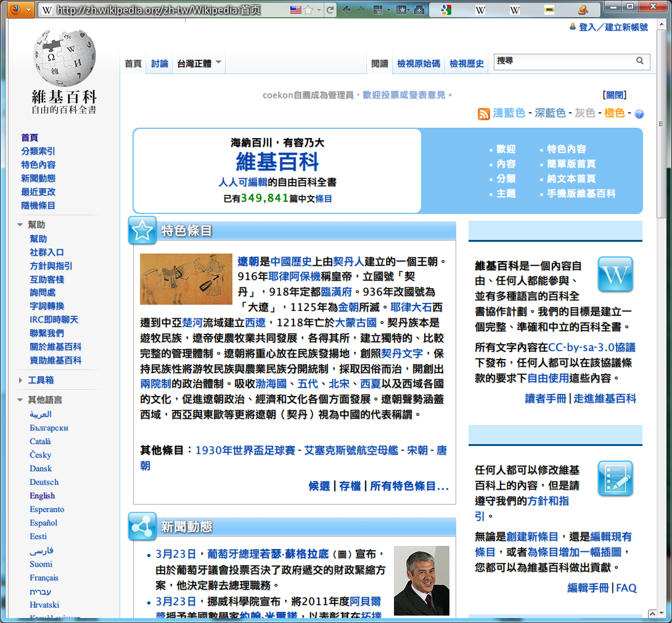This screenshot has height=623, width=672.
Task: Open the 討論 discussion tab
Action: pos(160,64)
